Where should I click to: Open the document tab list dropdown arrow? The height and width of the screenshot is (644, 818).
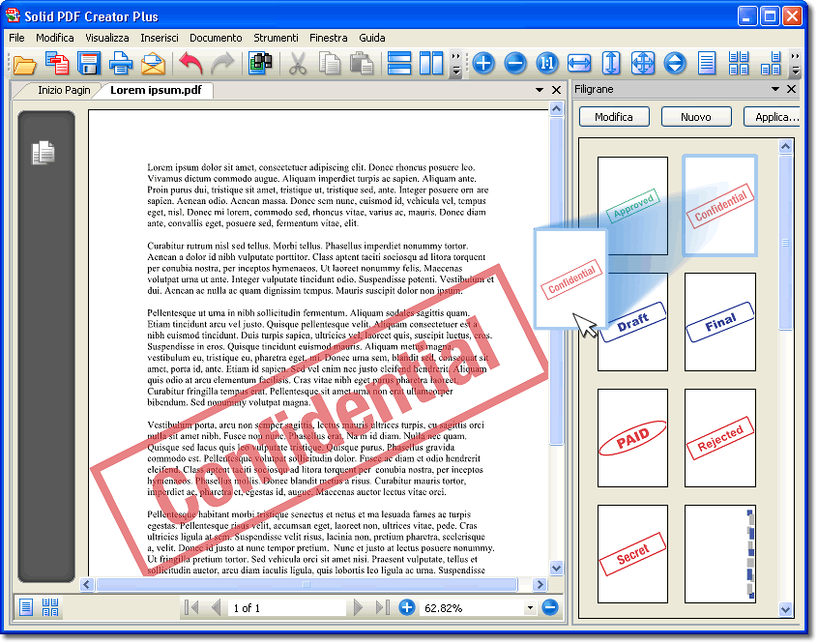pos(540,90)
